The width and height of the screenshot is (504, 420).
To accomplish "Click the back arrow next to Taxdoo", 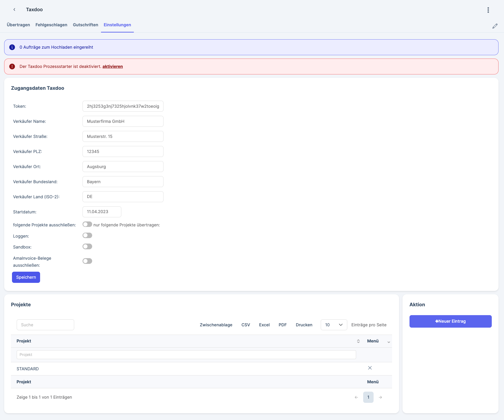I will pos(14,10).
